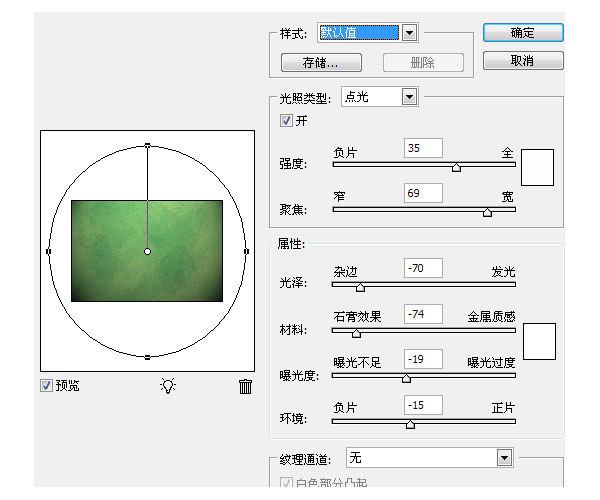Click the bottom handle of the light circle

(147, 357)
